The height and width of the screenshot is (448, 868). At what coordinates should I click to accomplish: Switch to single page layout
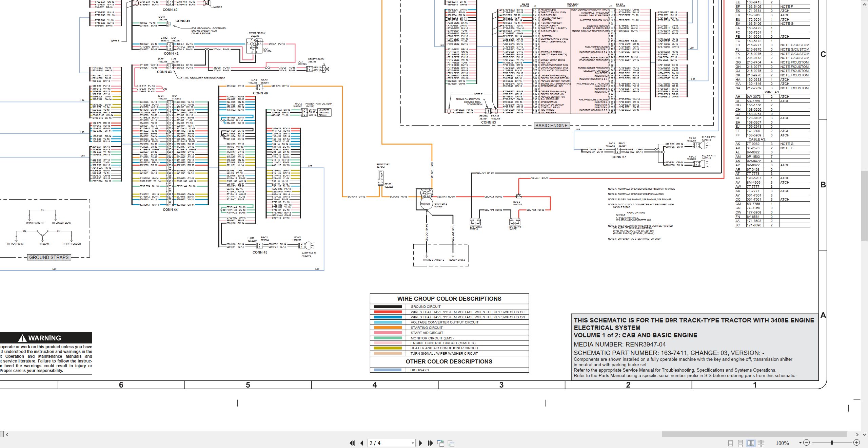point(731,443)
